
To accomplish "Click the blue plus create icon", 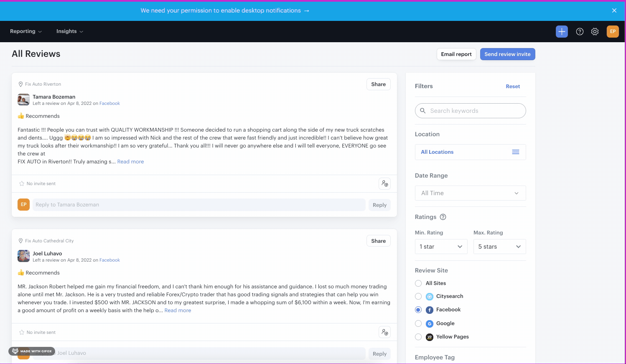I will tap(562, 31).
